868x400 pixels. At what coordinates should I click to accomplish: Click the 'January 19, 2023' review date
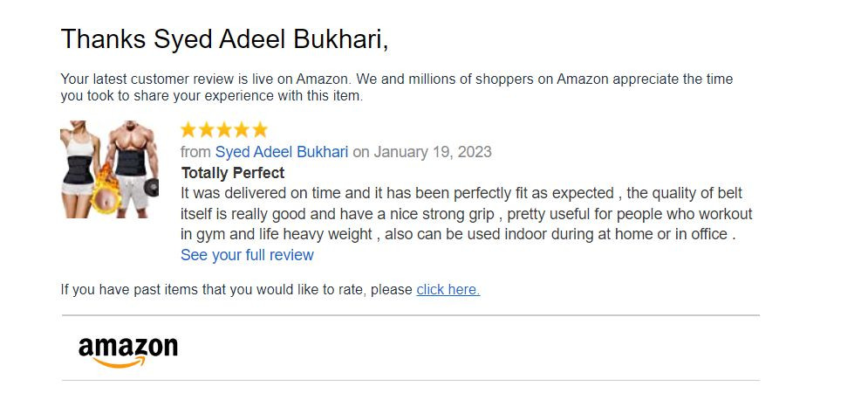[432, 152]
